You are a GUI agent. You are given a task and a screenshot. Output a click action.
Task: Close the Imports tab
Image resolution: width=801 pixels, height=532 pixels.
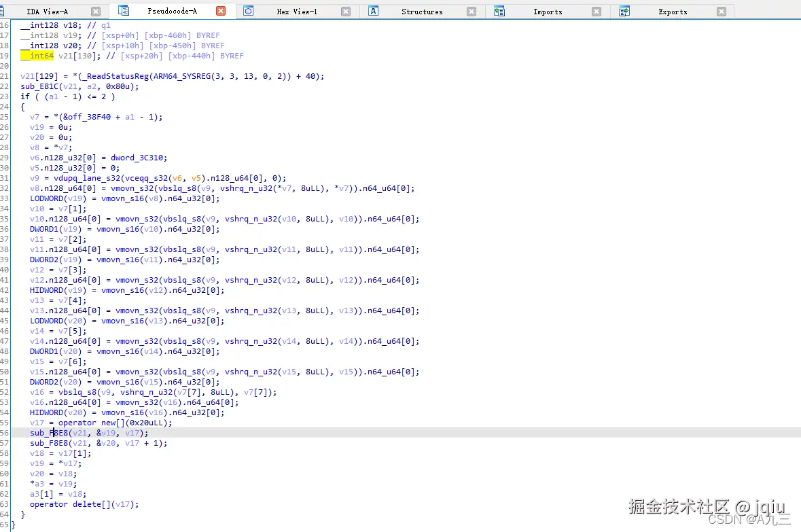pos(596,12)
